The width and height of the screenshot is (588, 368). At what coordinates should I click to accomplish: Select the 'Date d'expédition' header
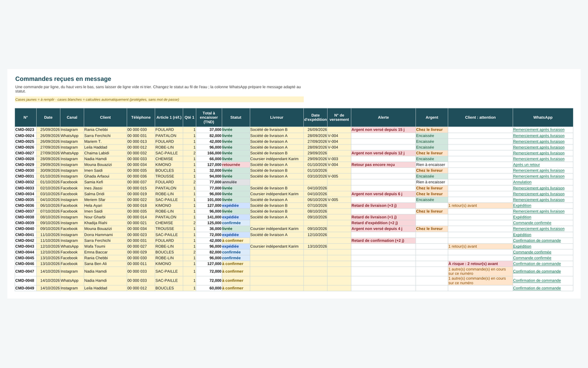coord(315,117)
